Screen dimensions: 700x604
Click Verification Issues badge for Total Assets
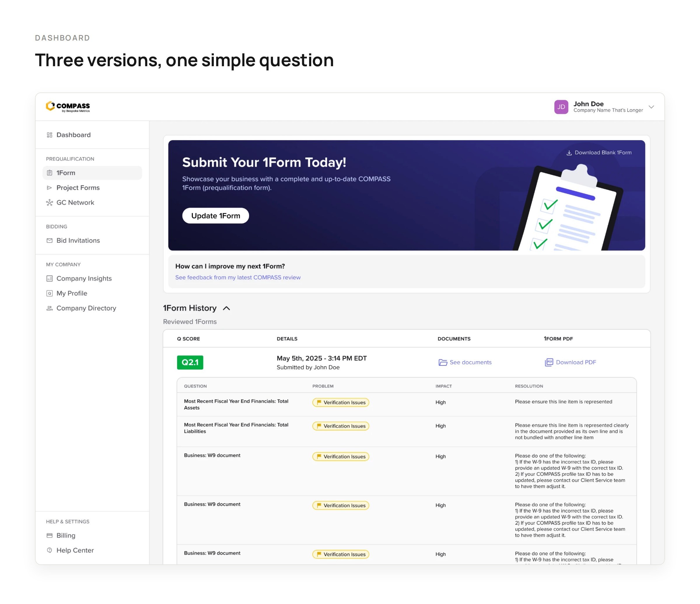(x=341, y=402)
